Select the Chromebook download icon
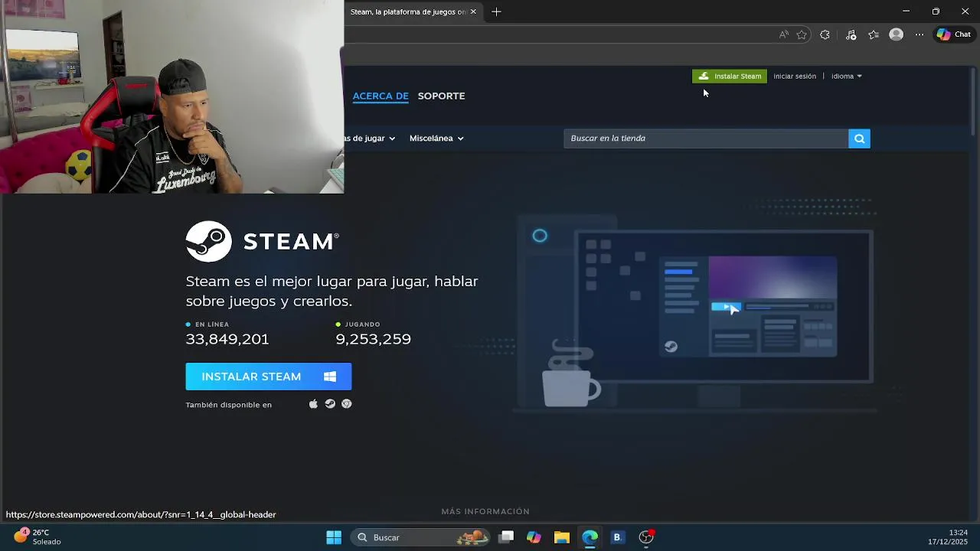This screenshot has height=551, width=980. coord(347,404)
